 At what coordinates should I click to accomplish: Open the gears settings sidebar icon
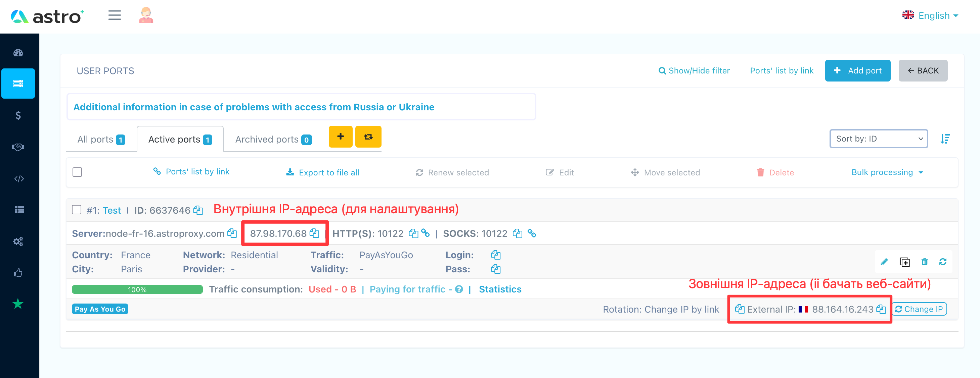pyautogui.click(x=18, y=241)
